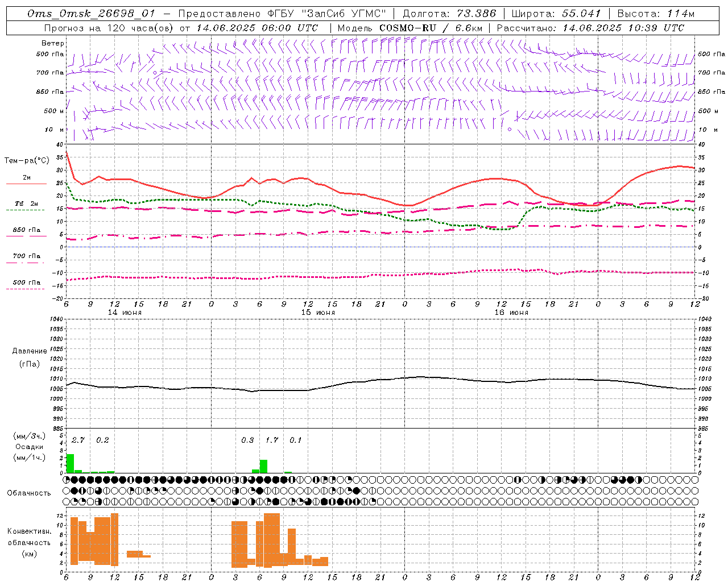Click the Облачность row label
The image size is (728, 582).
29,493
